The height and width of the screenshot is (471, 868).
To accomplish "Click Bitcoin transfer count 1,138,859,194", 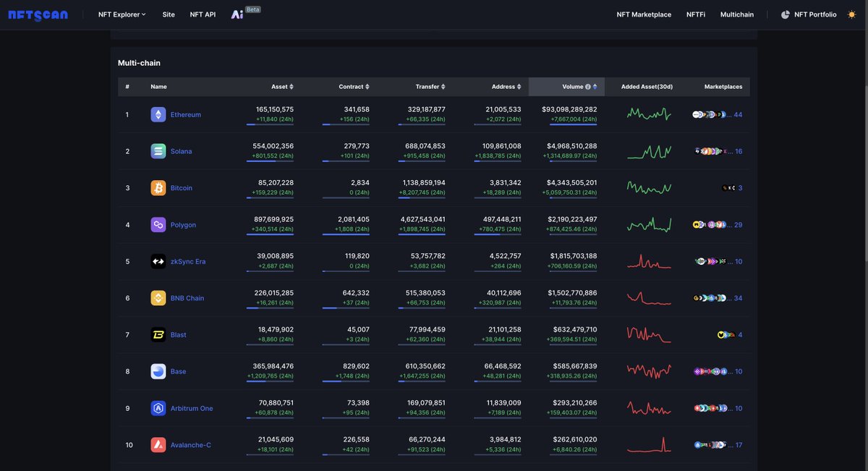I will (x=424, y=182).
